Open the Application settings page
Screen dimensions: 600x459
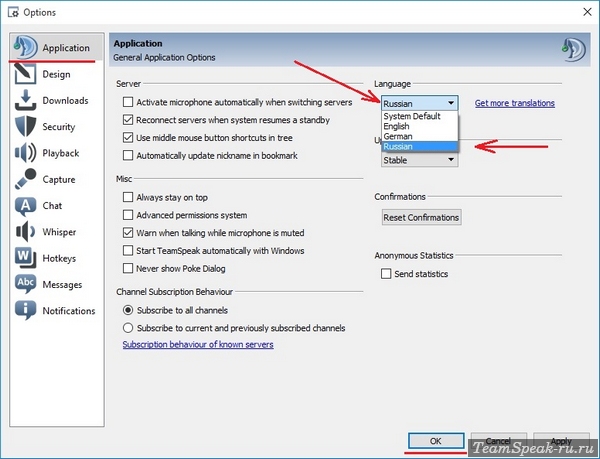(57, 47)
